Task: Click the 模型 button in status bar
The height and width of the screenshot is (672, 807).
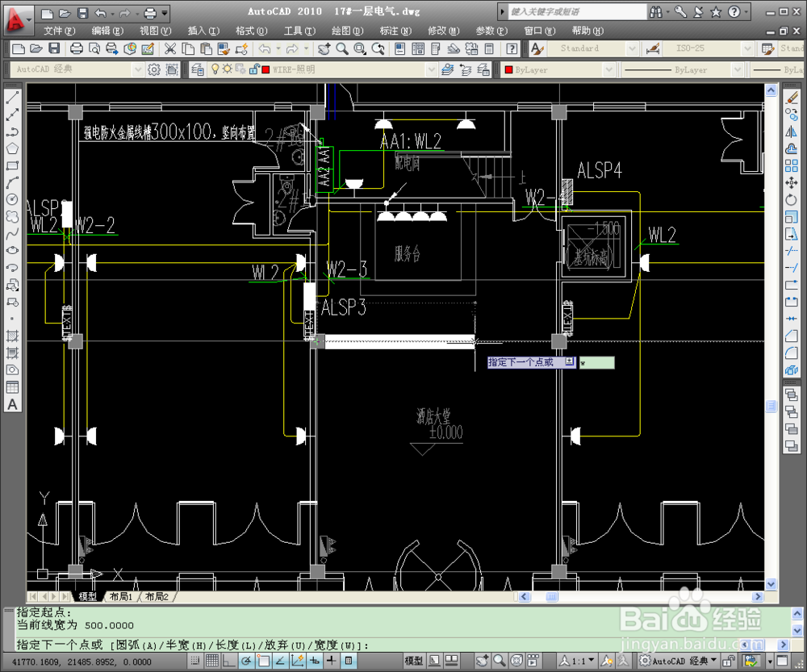Action: click(413, 661)
